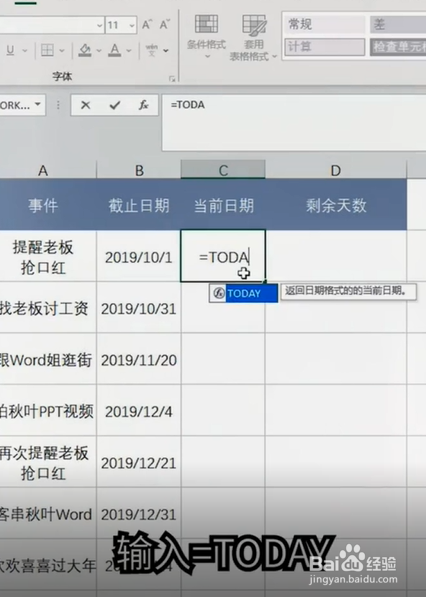Image resolution: width=426 pixels, height=597 pixels.
Task: Select the 检查单元格 cell style
Action: pos(398,47)
